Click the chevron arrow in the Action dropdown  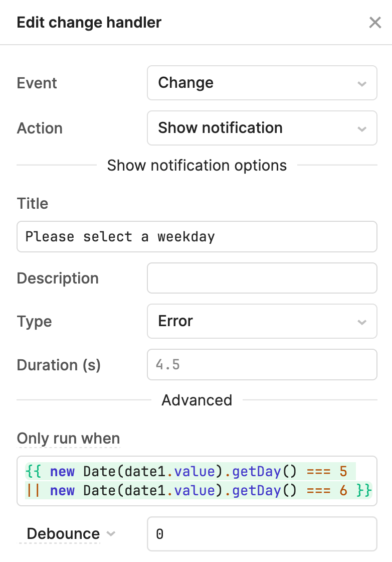tap(362, 129)
